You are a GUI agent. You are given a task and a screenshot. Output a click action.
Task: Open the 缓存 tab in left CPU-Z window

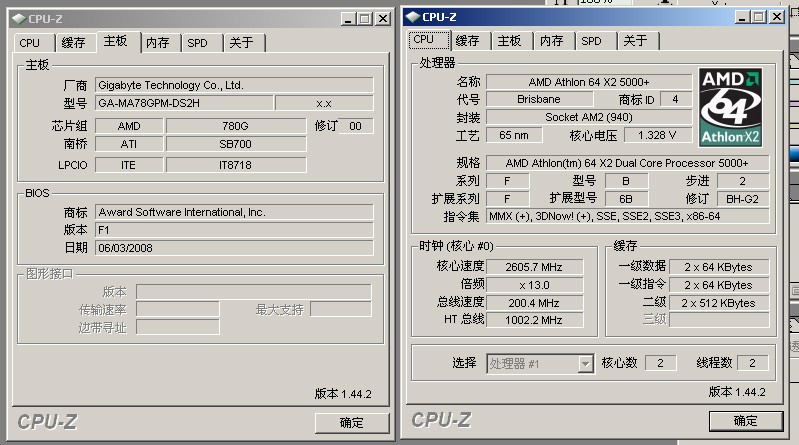coord(73,43)
